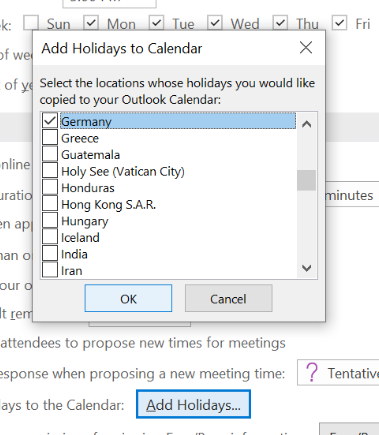The width and height of the screenshot is (379, 435).
Task: Open the Tentative response dropdown
Action: click(338, 373)
